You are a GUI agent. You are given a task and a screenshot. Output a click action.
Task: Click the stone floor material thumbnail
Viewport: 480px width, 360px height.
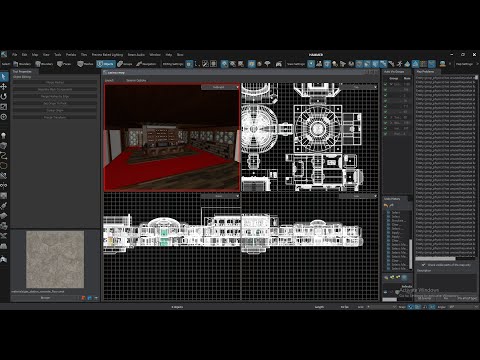click(55, 259)
